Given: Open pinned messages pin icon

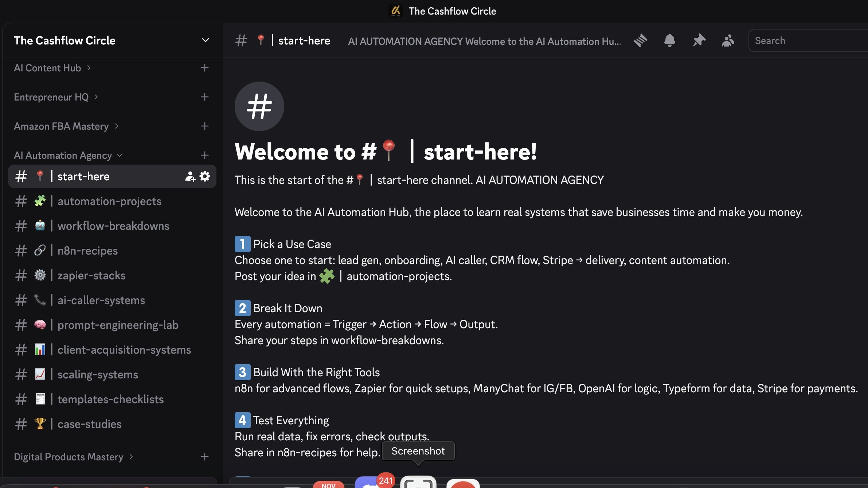Looking at the screenshot, I should tap(699, 40).
